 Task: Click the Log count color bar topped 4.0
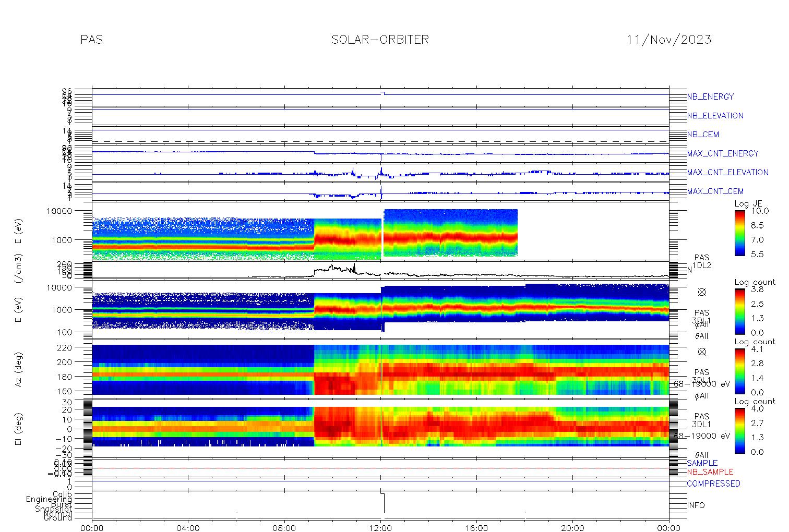[739, 430]
